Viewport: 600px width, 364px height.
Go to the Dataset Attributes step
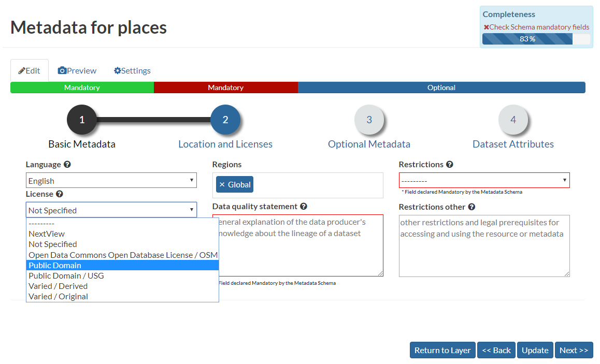(x=513, y=119)
